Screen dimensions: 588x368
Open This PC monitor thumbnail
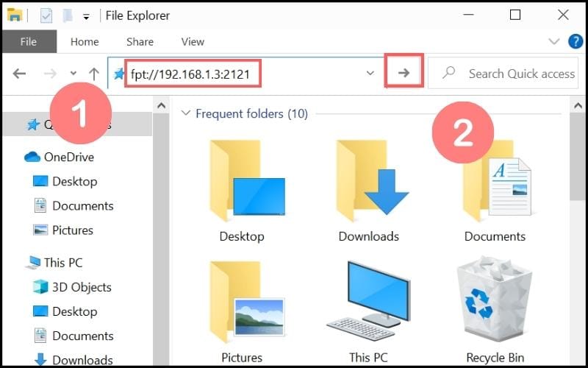(369, 300)
